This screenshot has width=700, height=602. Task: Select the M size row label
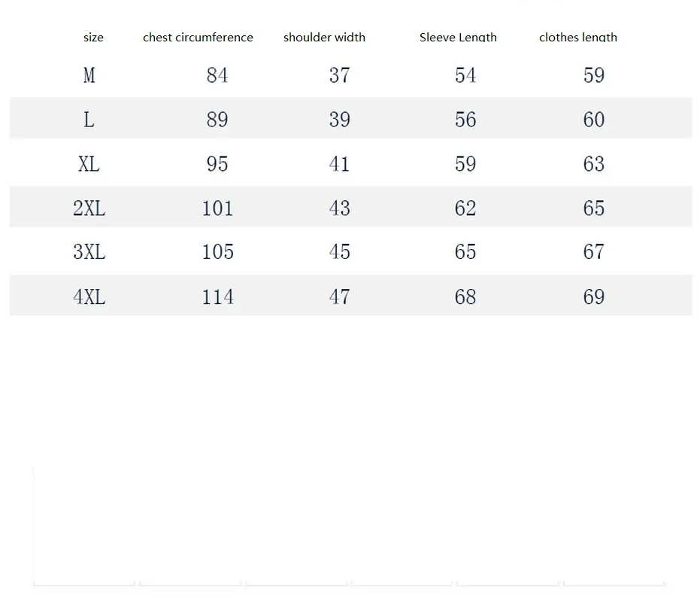pyautogui.click(x=89, y=75)
